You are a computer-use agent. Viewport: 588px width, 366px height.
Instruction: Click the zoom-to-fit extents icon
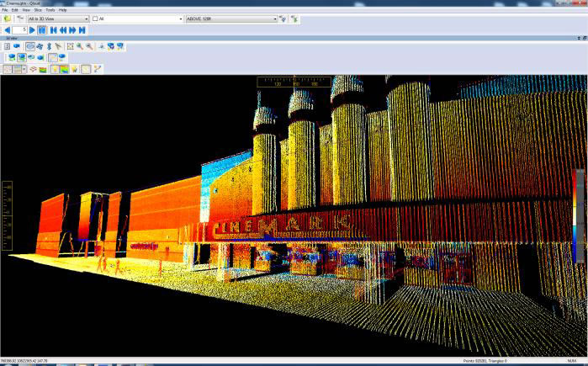click(x=70, y=46)
